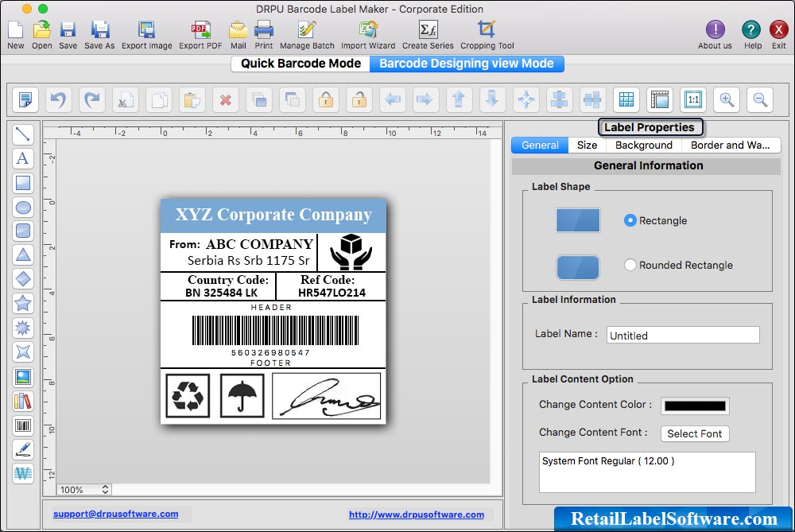This screenshot has height=532, width=795.
Task: Choose Rectangle label shape radio
Action: (630, 220)
